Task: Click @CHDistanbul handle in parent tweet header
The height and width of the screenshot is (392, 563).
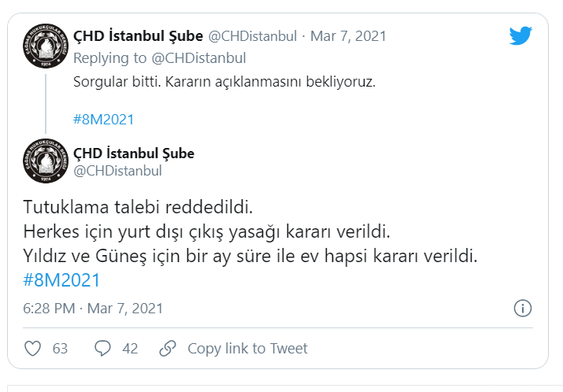Action: (253, 36)
